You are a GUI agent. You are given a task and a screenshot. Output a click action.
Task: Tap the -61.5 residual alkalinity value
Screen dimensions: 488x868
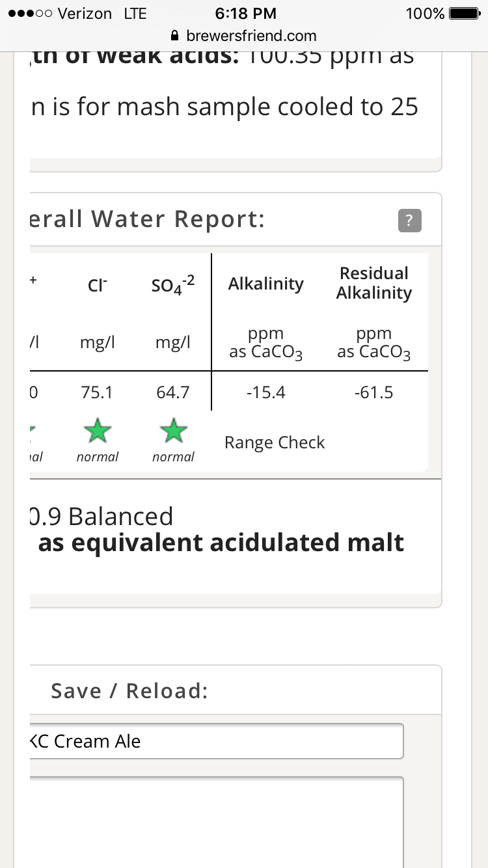(374, 392)
